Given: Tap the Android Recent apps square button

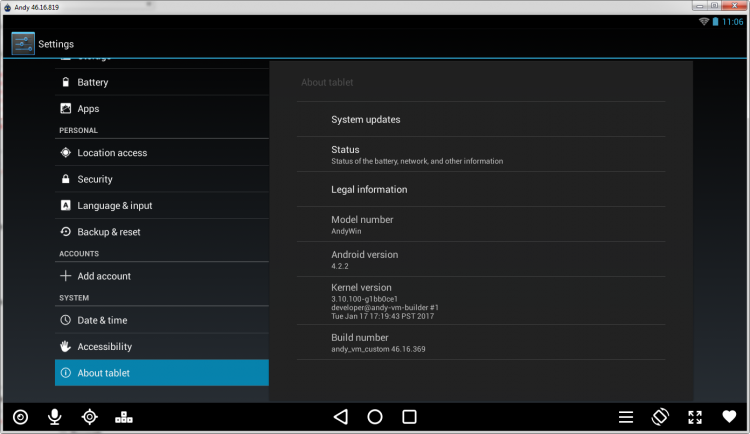Looking at the screenshot, I should point(409,417).
